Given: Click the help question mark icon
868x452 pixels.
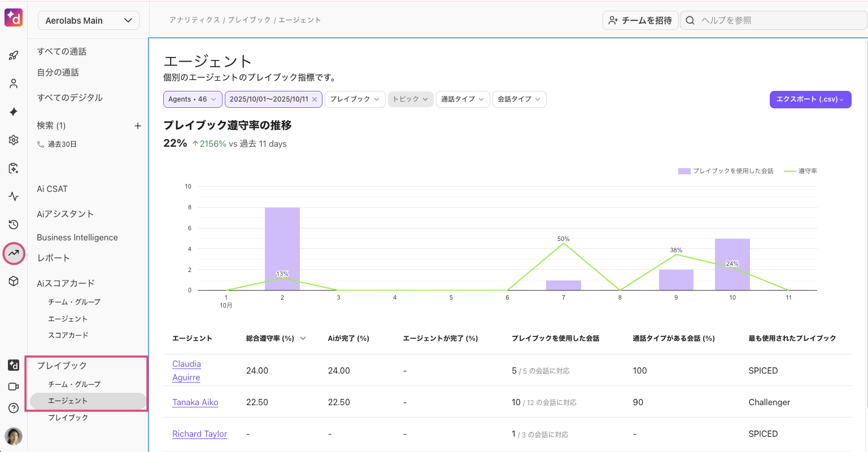Looking at the screenshot, I should (14, 408).
